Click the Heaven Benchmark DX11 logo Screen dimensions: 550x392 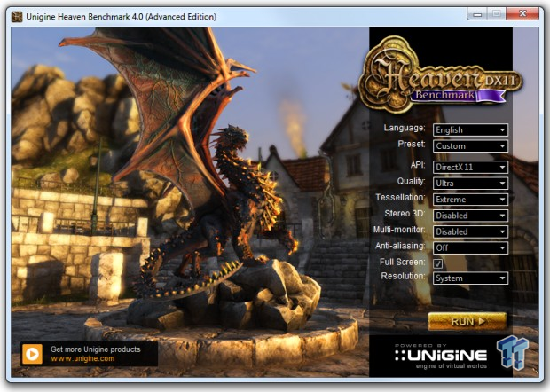(441, 74)
